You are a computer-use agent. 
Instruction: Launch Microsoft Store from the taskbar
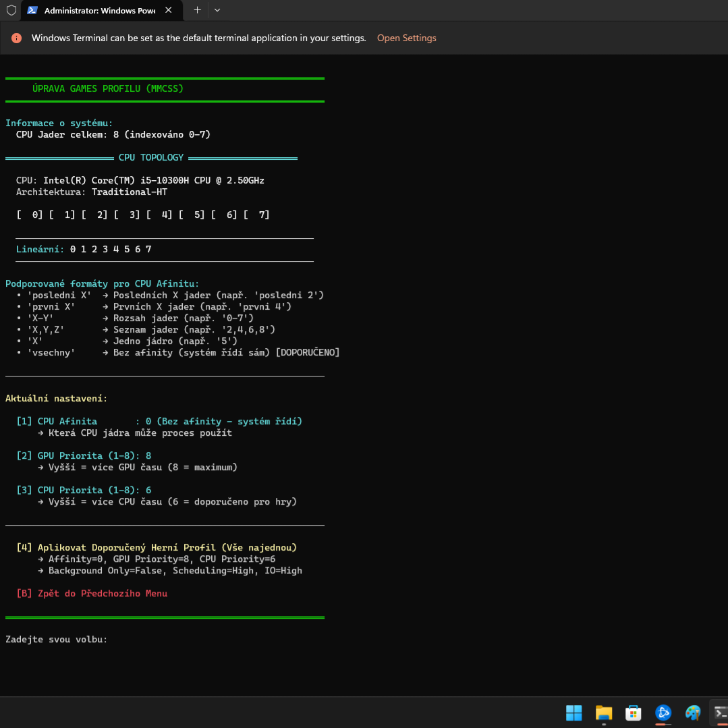point(633,712)
